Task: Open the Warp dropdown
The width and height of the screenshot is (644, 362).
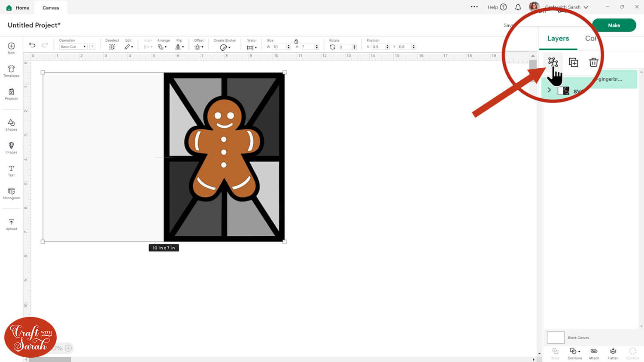Action: click(x=252, y=47)
